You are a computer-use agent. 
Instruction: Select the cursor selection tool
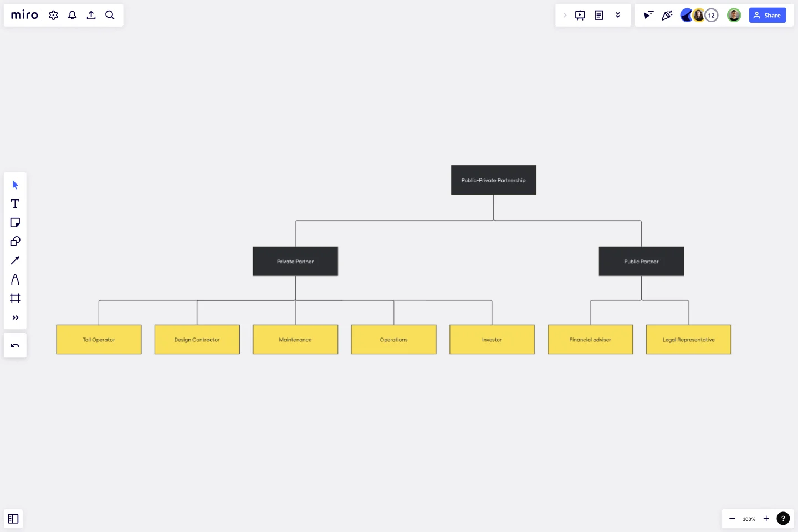click(15, 185)
